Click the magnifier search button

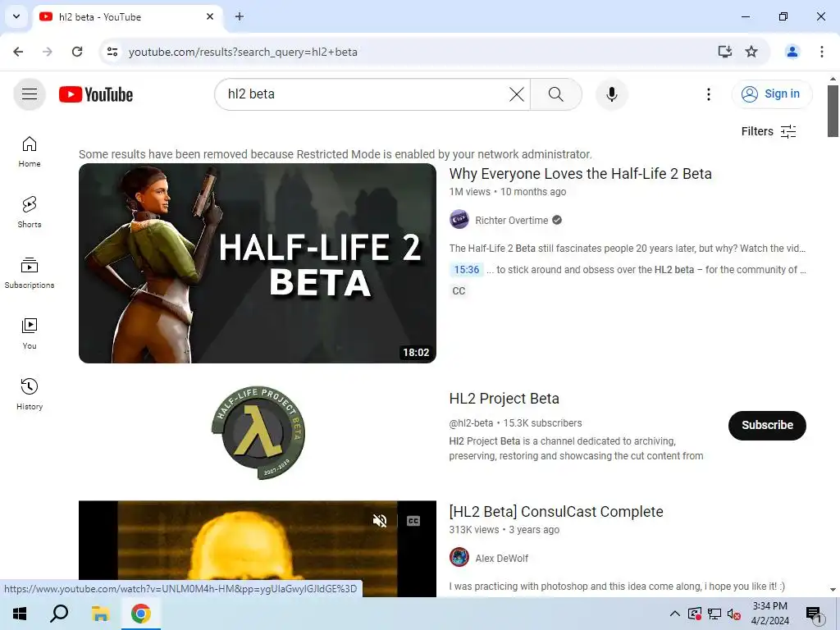point(556,94)
